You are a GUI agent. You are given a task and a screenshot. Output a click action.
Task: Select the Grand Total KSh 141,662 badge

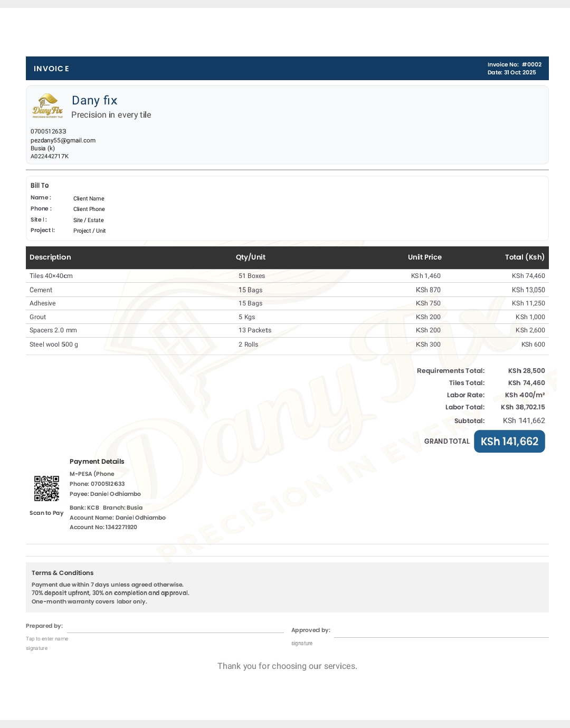(509, 441)
